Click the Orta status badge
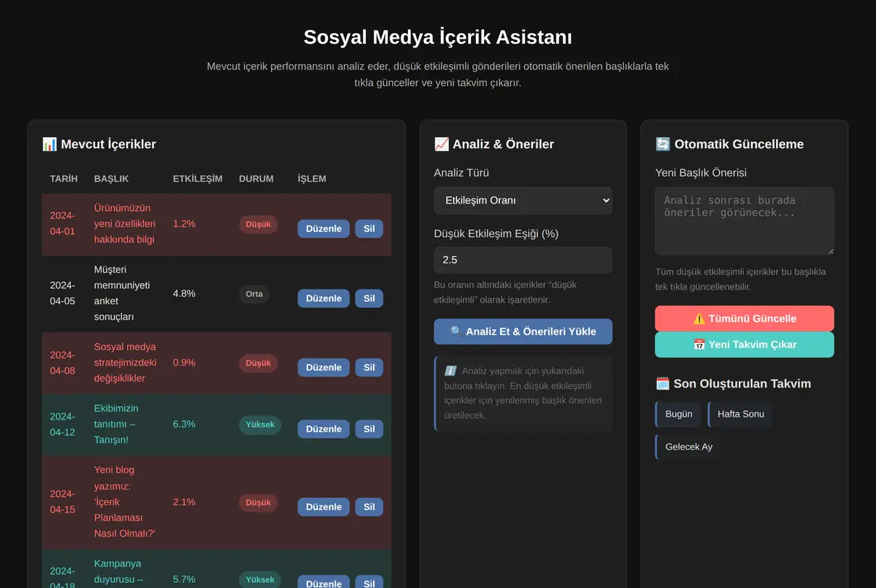The width and height of the screenshot is (876, 588). [254, 294]
